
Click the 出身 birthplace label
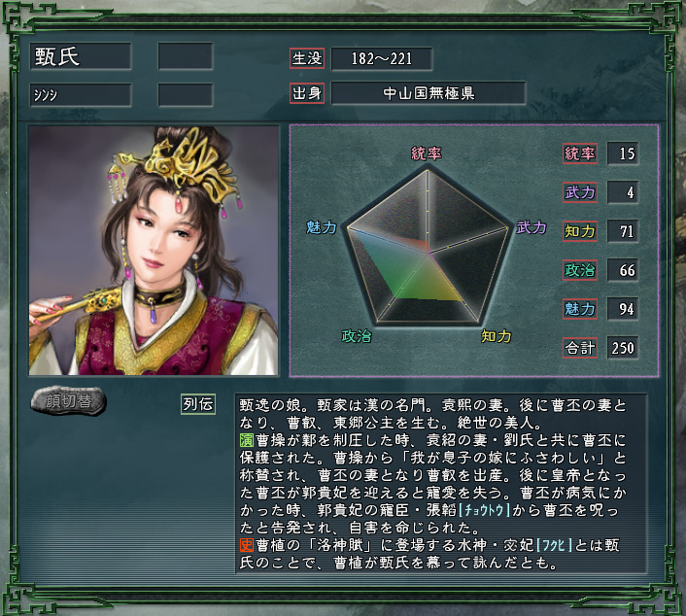pyautogui.click(x=307, y=93)
